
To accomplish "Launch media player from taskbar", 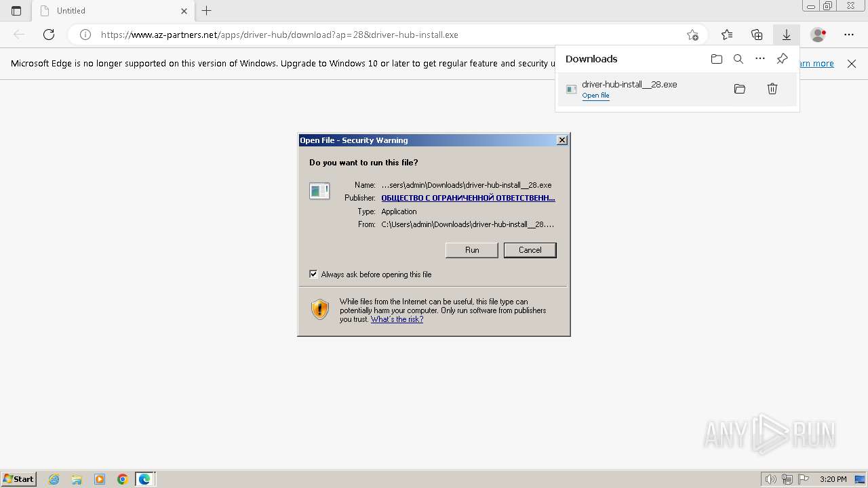I will pyautogui.click(x=100, y=479).
